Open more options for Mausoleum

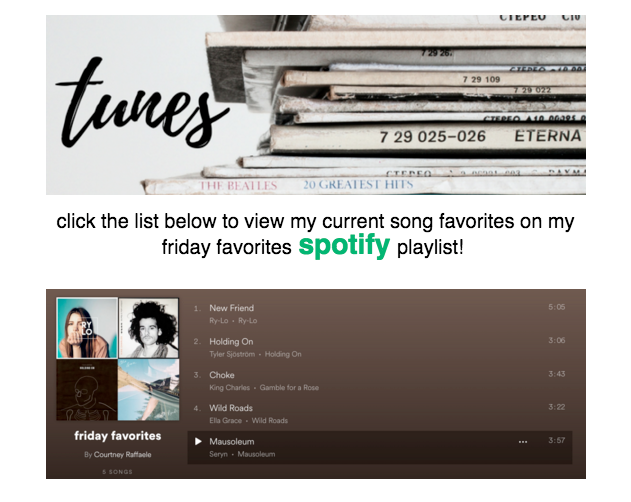coord(523,442)
